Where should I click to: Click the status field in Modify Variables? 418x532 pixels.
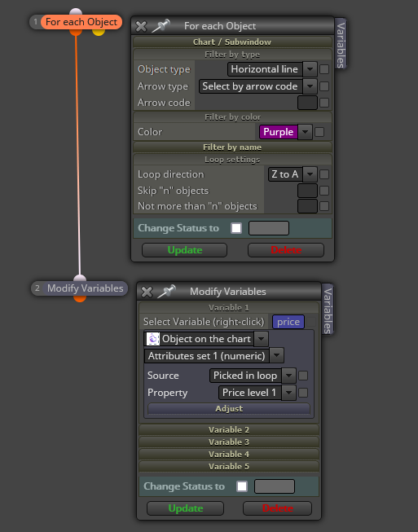tap(275, 486)
